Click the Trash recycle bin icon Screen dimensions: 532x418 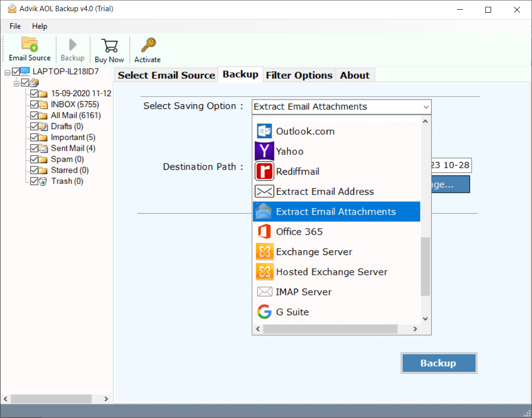(43, 181)
